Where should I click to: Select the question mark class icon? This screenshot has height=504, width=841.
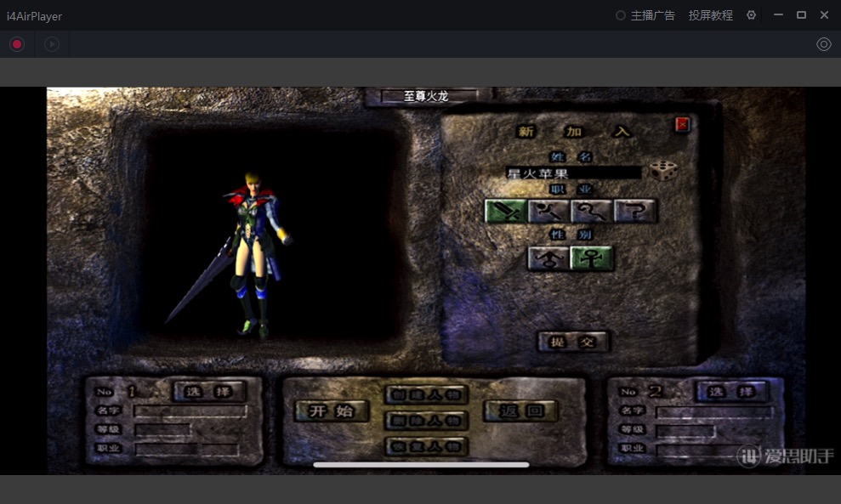(634, 211)
